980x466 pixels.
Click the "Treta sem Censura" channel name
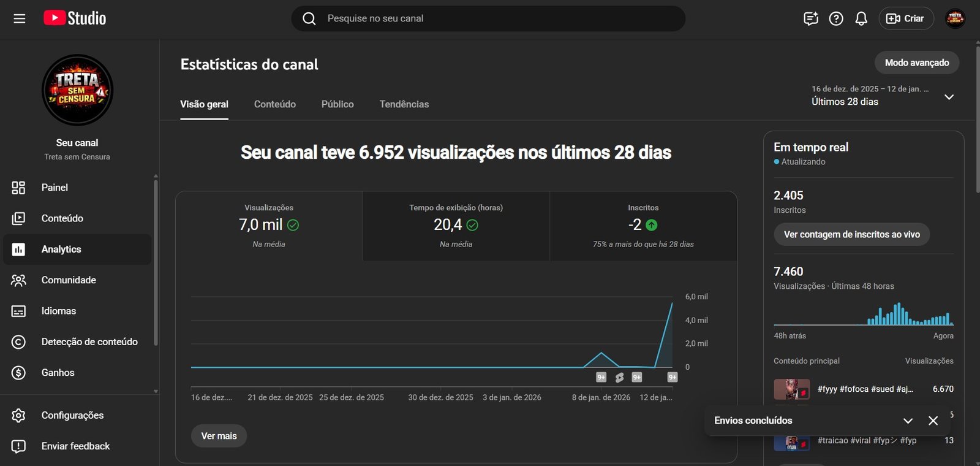(x=77, y=157)
